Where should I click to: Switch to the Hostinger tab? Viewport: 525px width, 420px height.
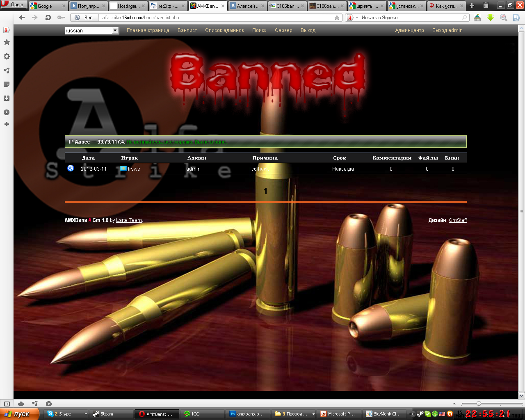128,6
